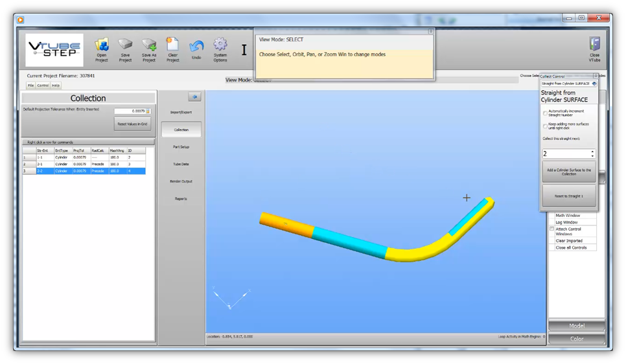Click the straight number spinner arrows
Screen dimensions: 626x364
pyautogui.click(x=592, y=154)
